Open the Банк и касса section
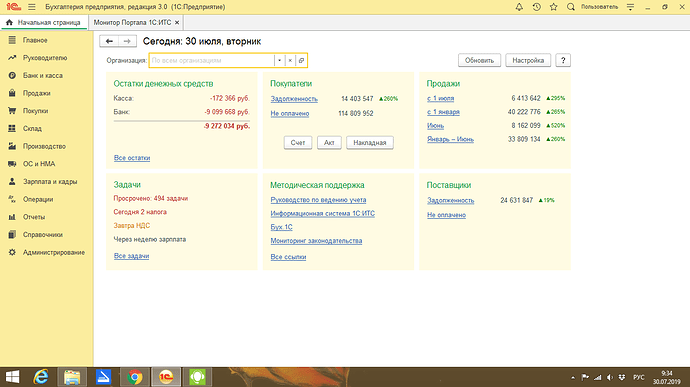Screen dimensions: 690x387 (x=43, y=75)
